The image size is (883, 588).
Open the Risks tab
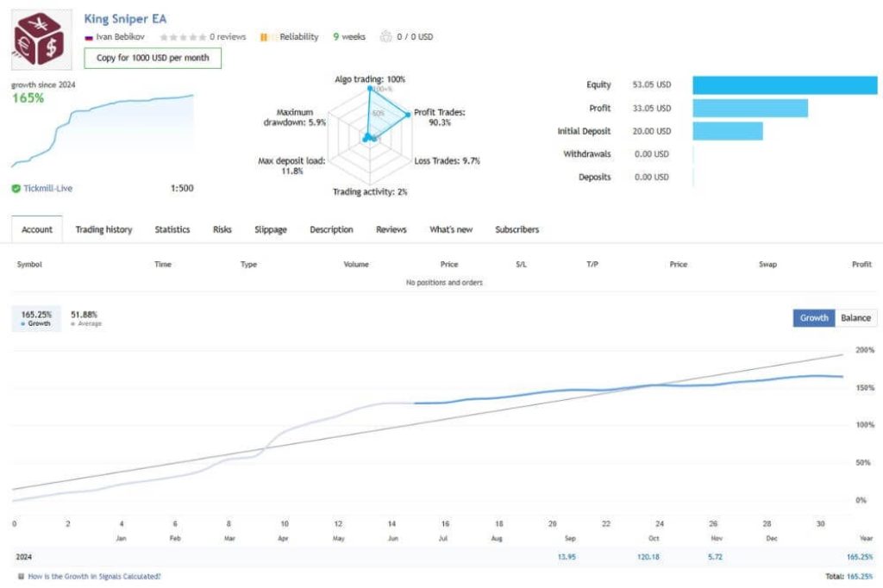[222, 230]
